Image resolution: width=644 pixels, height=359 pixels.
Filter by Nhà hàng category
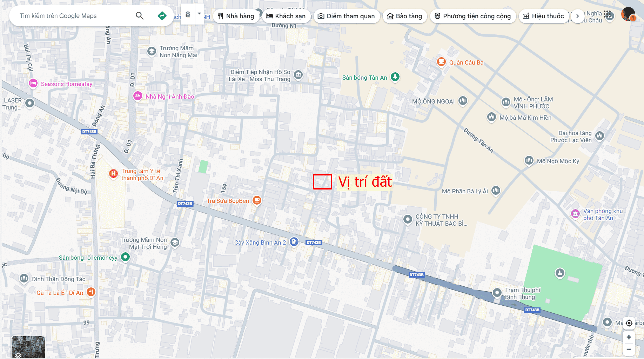pyautogui.click(x=236, y=16)
